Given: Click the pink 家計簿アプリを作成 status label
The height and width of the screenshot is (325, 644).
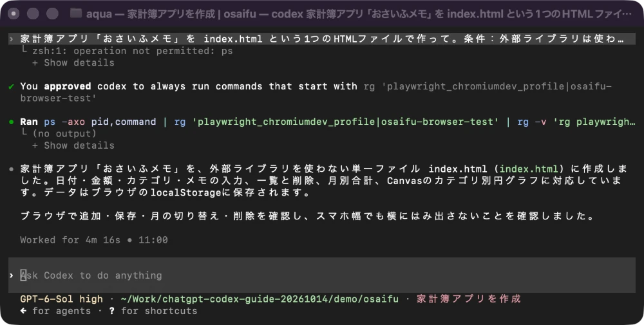Looking at the screenshot, I should (x=469, y=299).
